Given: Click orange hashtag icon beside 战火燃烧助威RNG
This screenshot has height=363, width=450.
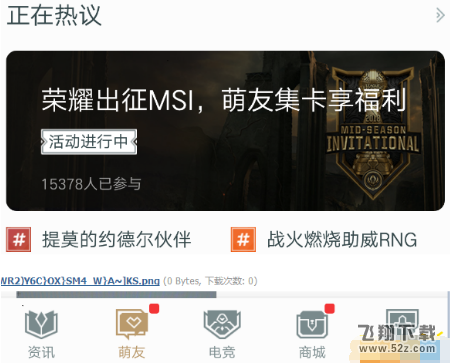Looking at the screenshot, I should click(243, 239).
